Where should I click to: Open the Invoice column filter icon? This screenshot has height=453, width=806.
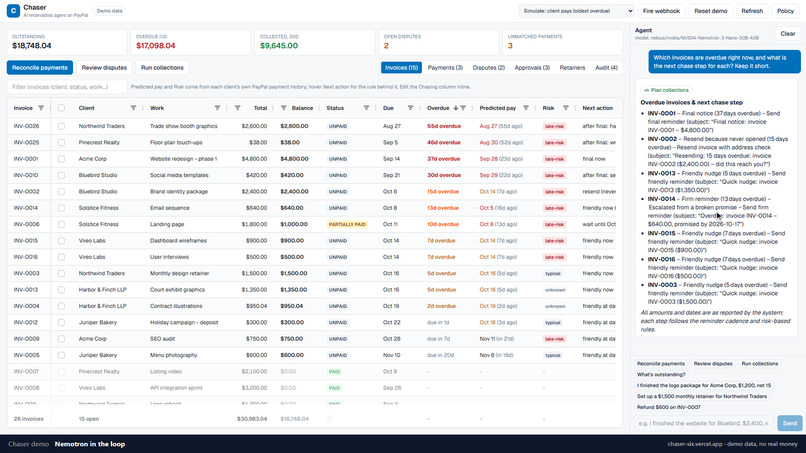tap(41, 108)
